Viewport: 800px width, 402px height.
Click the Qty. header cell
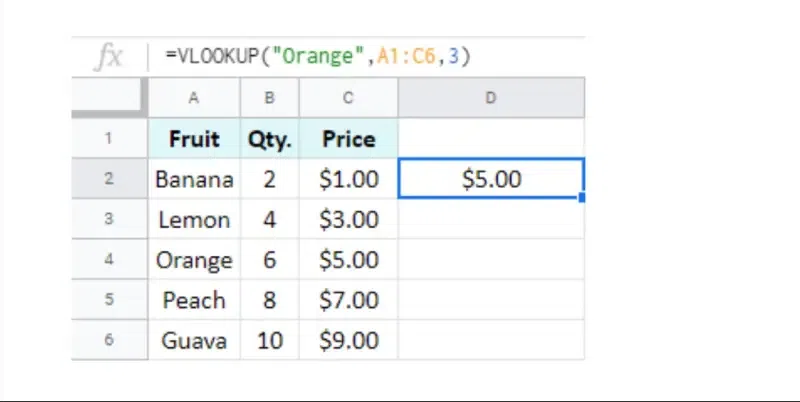[269, 139]
